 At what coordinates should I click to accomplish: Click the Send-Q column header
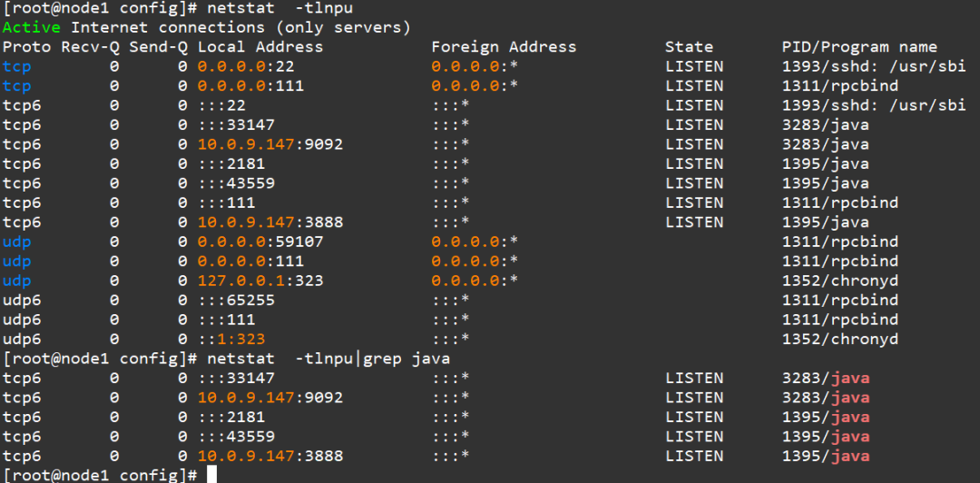point(158,47)
